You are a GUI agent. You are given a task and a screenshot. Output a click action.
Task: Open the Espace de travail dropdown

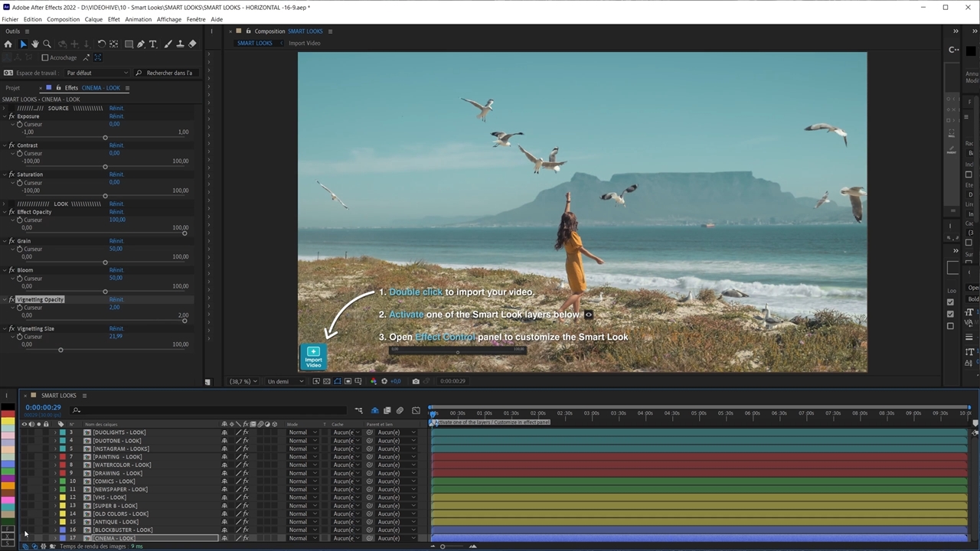pyautogui.click(x=96, y=73)
